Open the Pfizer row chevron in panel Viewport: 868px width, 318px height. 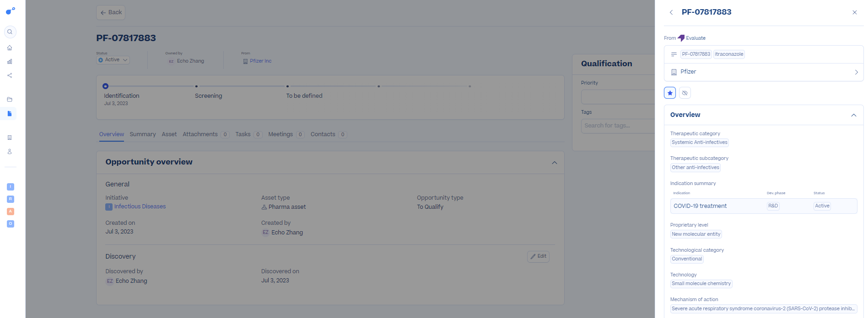tap(857, 72)
